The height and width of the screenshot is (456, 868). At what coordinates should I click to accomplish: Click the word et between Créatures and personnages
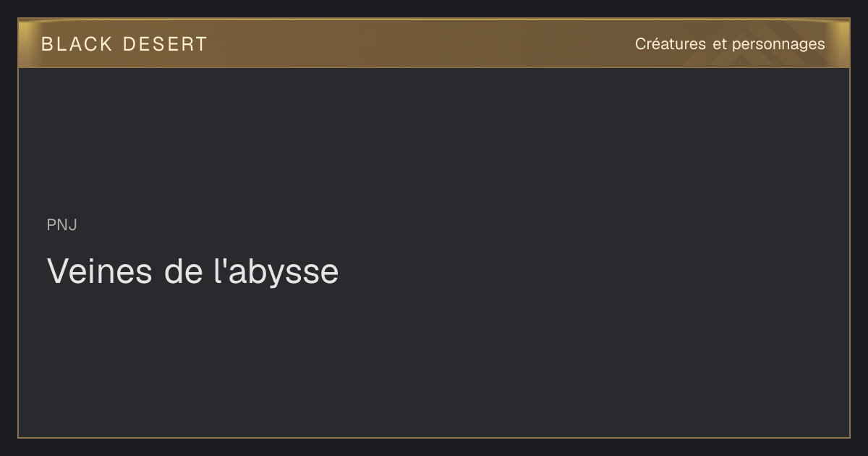click(719, 44)
